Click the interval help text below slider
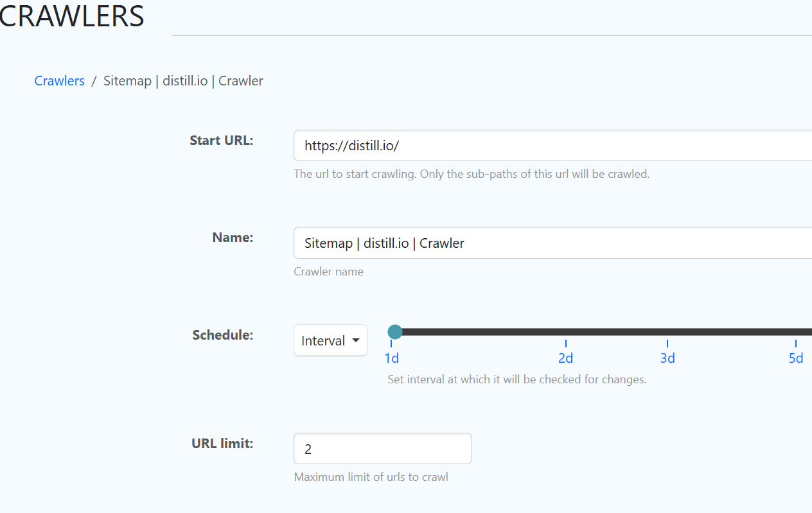812x513 pixels. tap(517, 379)
